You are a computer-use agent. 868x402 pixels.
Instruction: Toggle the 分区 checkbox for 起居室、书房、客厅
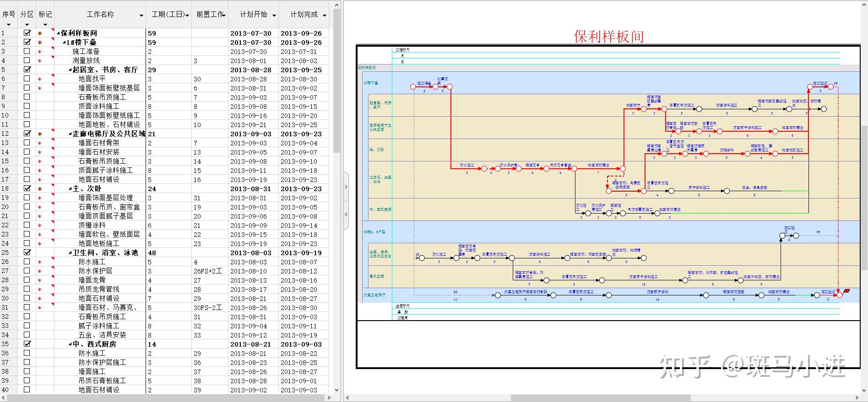27,70
